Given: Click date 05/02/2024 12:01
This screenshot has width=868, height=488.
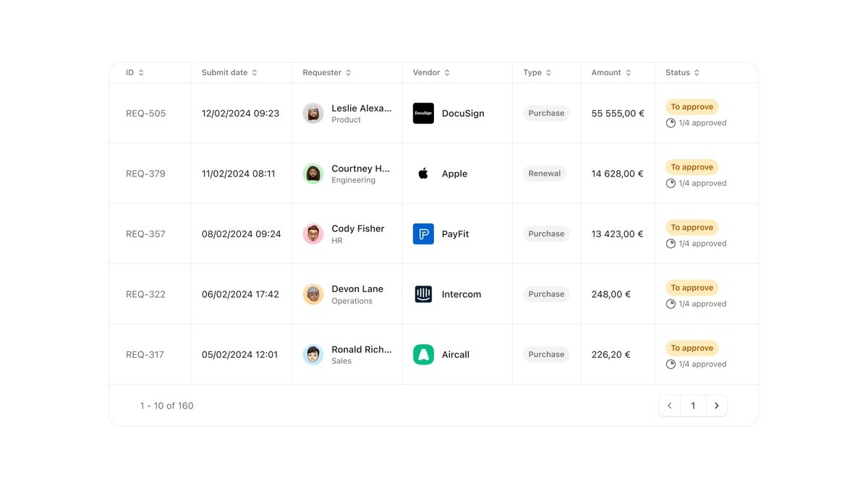Looking at the screenshot, I should coord(239,355).
